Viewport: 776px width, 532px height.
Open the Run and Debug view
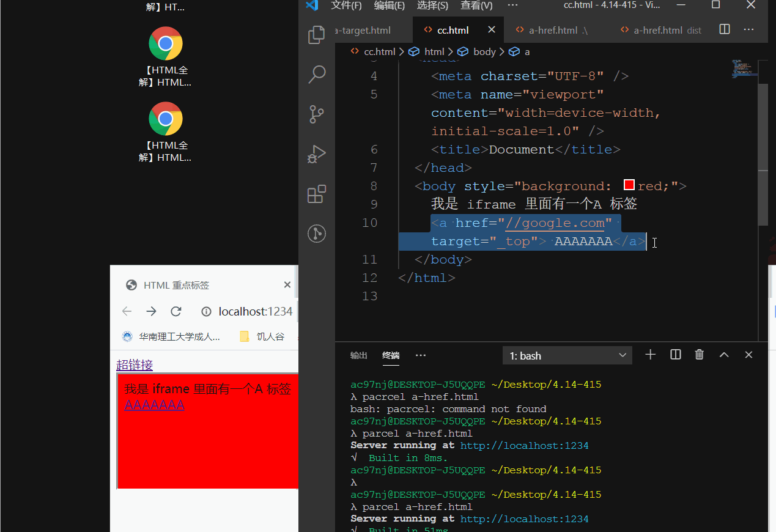[x=316, y=154]
